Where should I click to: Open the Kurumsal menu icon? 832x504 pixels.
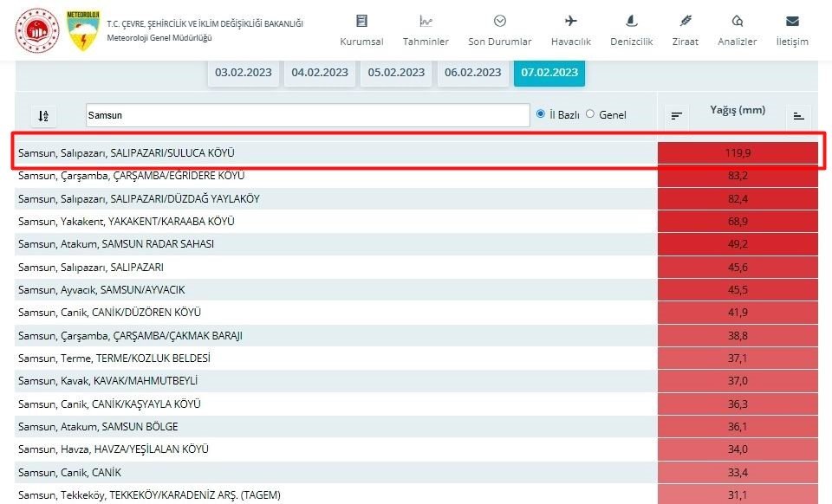[x=361, y=21]
